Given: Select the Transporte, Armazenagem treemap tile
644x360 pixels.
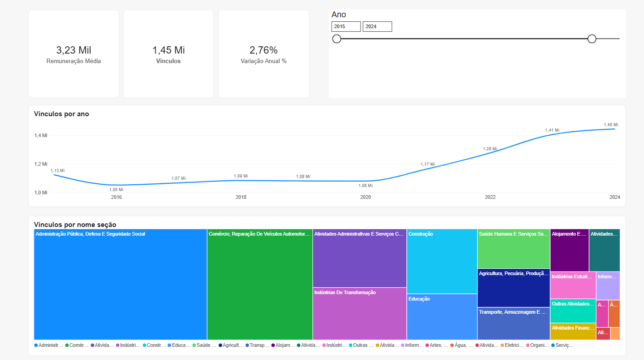Looking at the screenshot, I should click(513, 324).
